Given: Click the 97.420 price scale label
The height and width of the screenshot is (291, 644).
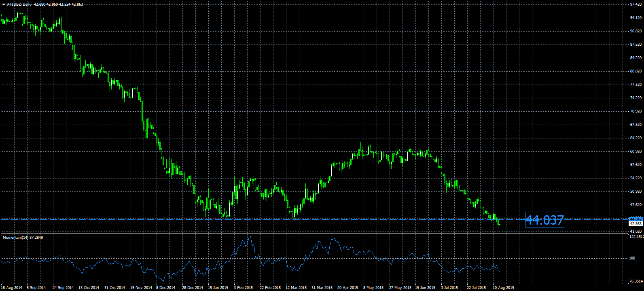Looking at the screenshot, I should [x=636, y=4].
